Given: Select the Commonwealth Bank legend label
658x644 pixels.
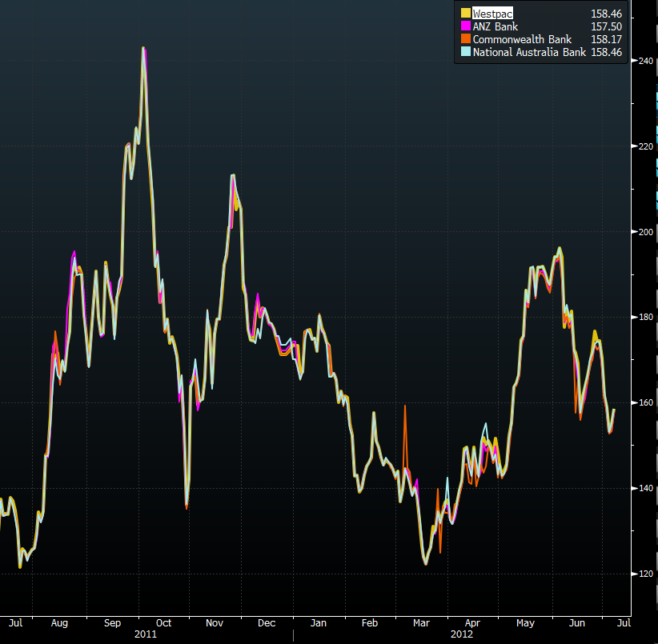Looking at the screenshot, I should [x=522, y=39].
